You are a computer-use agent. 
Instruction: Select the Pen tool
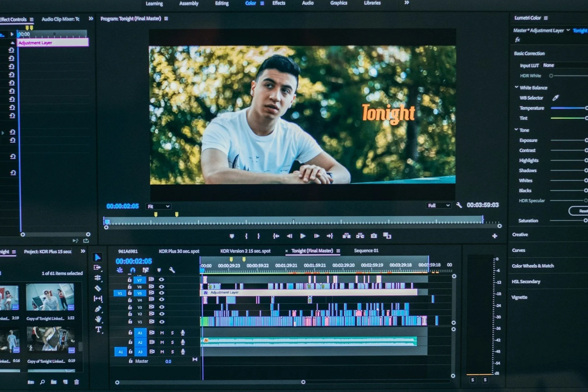(98, 308)
